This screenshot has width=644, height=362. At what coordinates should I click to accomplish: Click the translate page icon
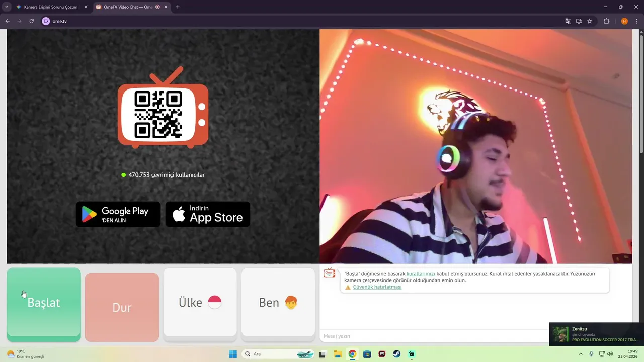coord(568,21)
